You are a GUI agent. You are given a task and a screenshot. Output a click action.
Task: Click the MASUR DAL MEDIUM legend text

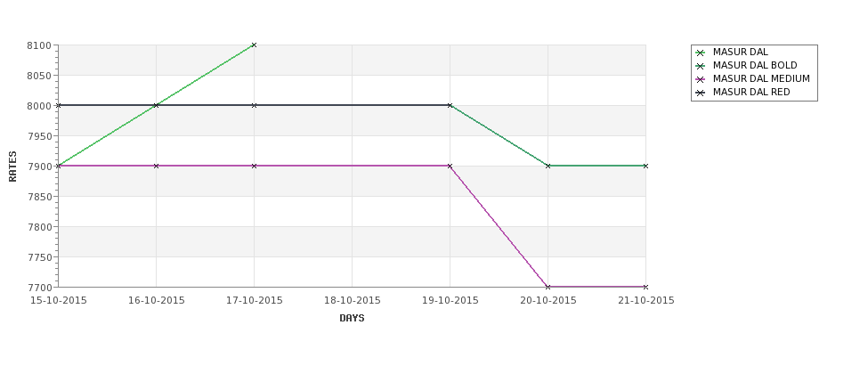(761, 78)
